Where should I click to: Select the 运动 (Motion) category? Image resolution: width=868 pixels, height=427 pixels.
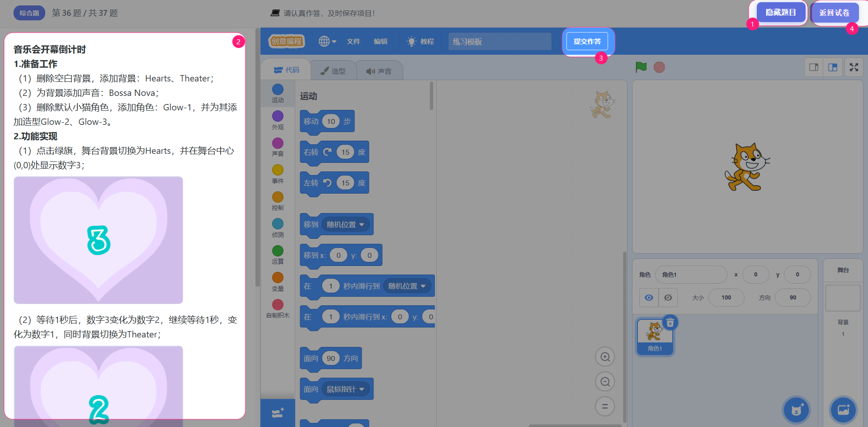pyautogui.click(x=278, y=94)
